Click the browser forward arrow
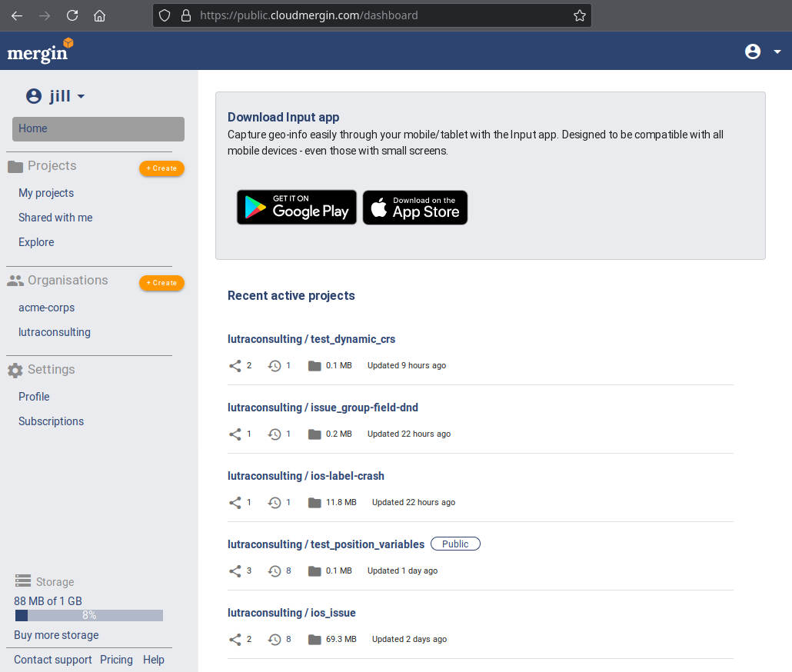792x672 pixels. point(45,15)
